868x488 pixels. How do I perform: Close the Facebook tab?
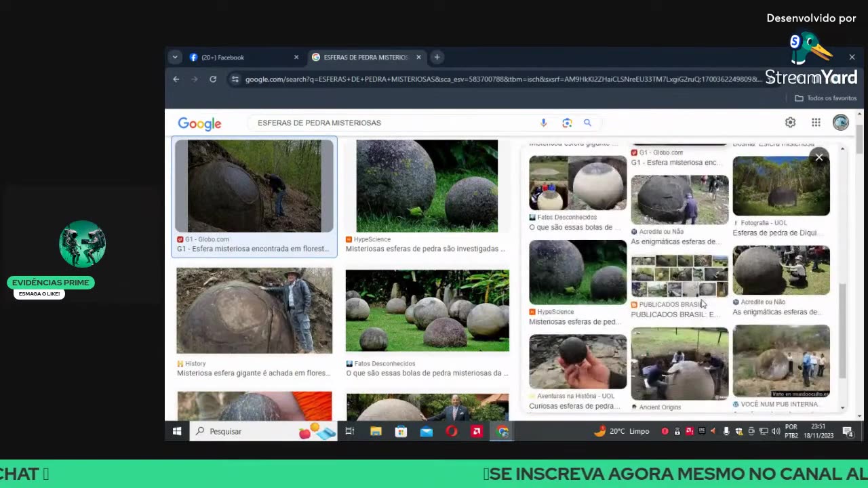pyautogui.click(x=296, y=57)
